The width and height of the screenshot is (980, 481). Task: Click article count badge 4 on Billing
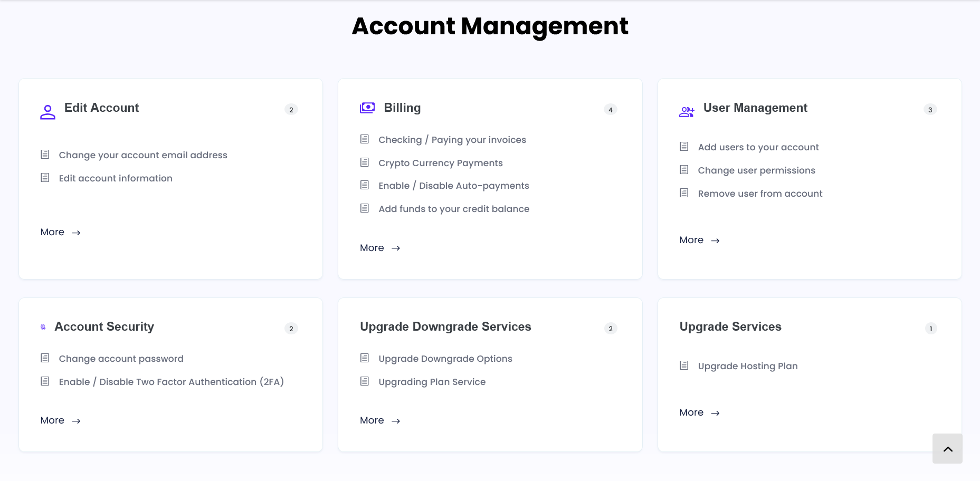(611, 110)
